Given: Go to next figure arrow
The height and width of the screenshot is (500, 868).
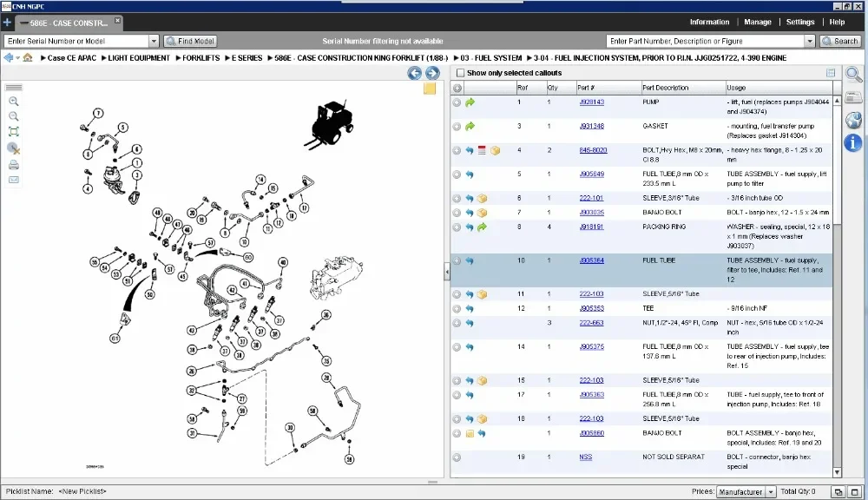Looking at the screenshot, I should tap(431, 73).
